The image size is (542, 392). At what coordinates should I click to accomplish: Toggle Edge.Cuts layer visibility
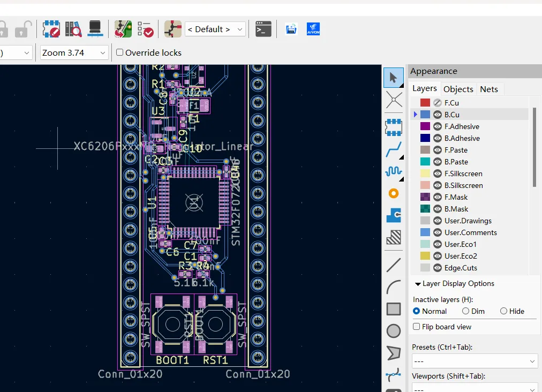[x=437, y=268]
